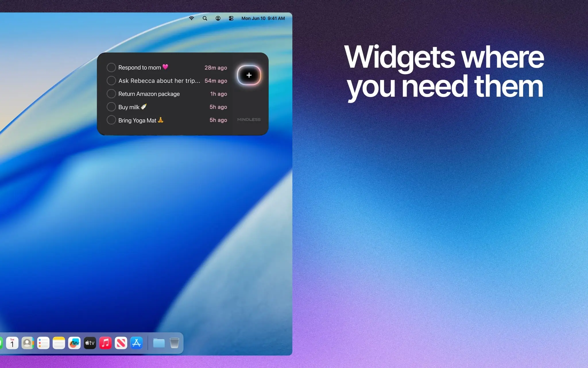Open the Trash in the Dock
The height and width of the screenshot is (368, 588).
pyautogui.click(x=174, y=343)
